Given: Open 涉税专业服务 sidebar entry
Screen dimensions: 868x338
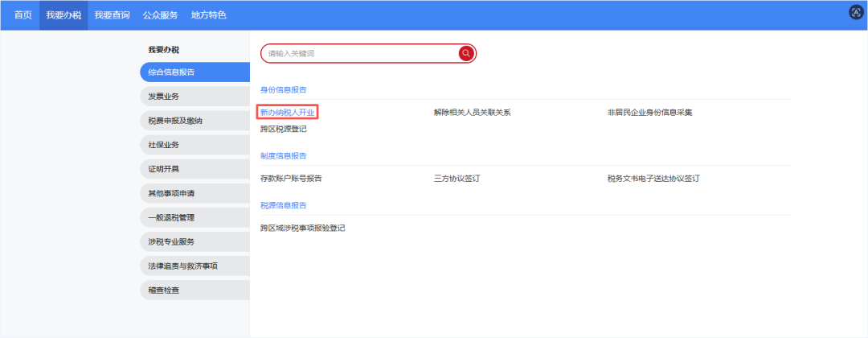Looking at the screenshot, I should pyautogui.click(x=194, y=241).
